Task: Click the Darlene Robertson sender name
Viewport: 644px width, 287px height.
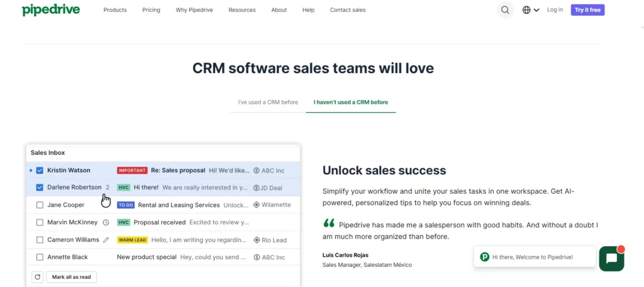Action: coord(74,188)
